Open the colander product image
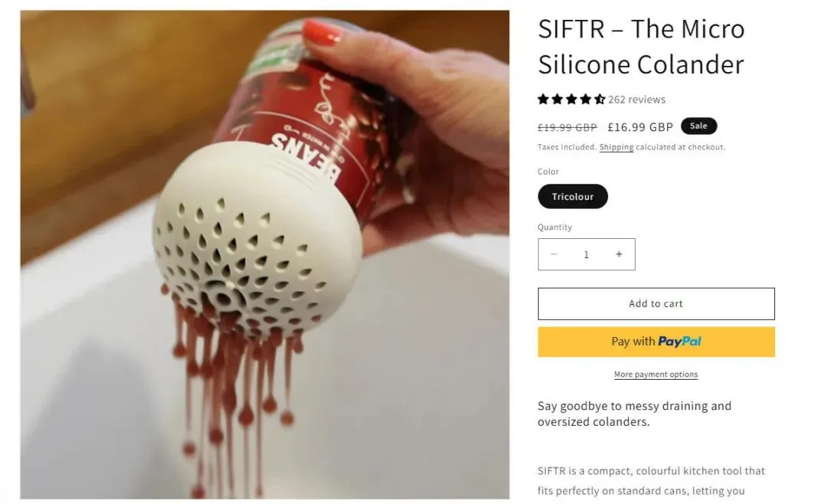 click(265, 254)
